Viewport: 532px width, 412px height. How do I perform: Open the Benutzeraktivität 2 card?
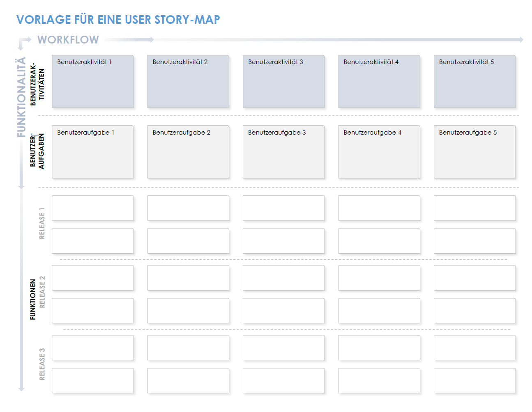point(188,81)
